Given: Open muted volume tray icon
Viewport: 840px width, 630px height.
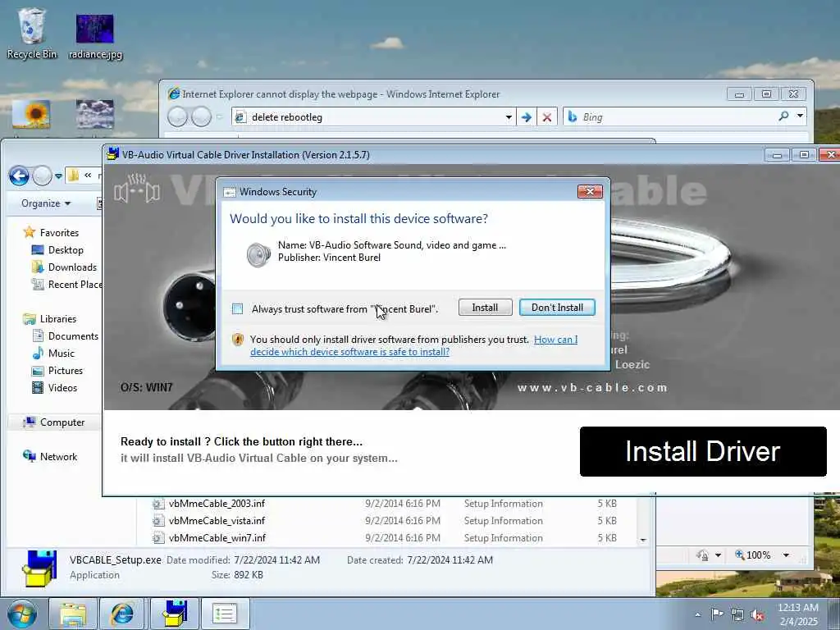Looking at the screenshot, I should [x=757, y=615].
